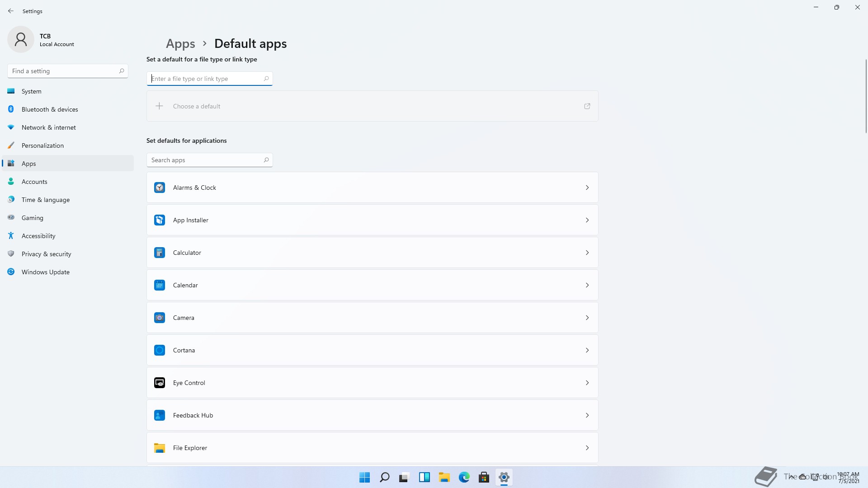Image resolution: width=868 pixels, height=488 pixels.
Task: Click the taskbar clock and date
Action: (x=848, y=478)
